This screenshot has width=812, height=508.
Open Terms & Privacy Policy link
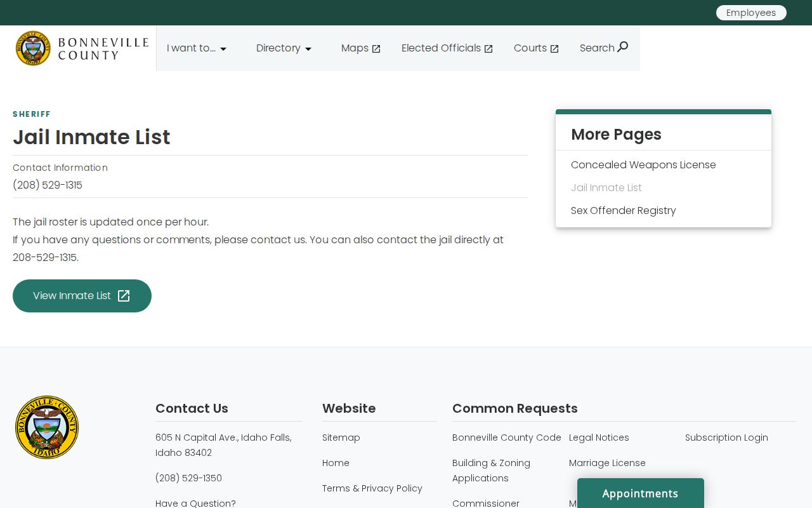[372, 488]
